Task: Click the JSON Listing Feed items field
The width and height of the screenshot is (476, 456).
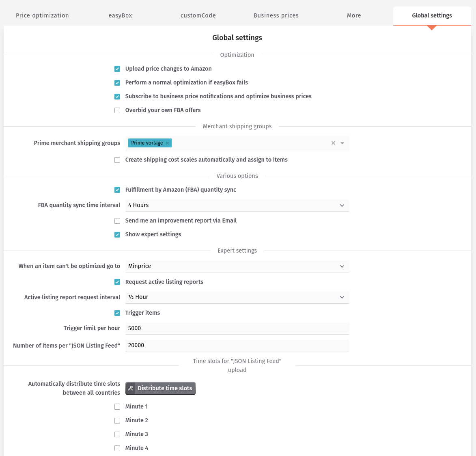Action: point(237,346)
